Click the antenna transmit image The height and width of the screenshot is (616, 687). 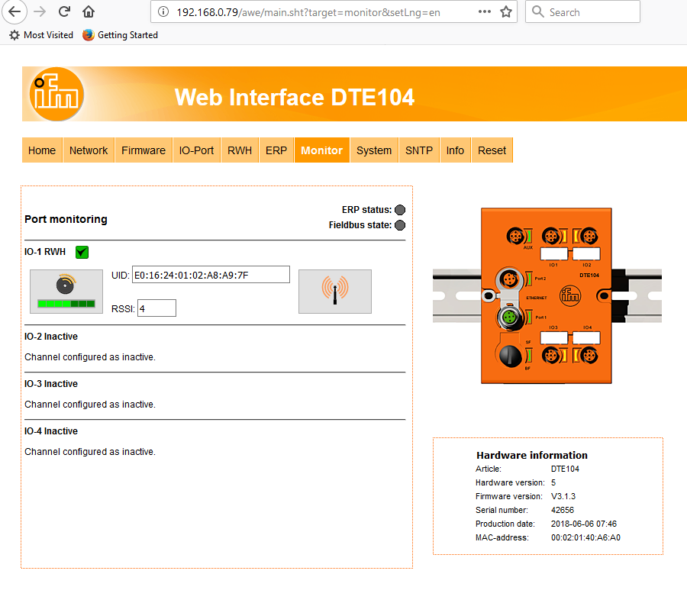(335, 292)
